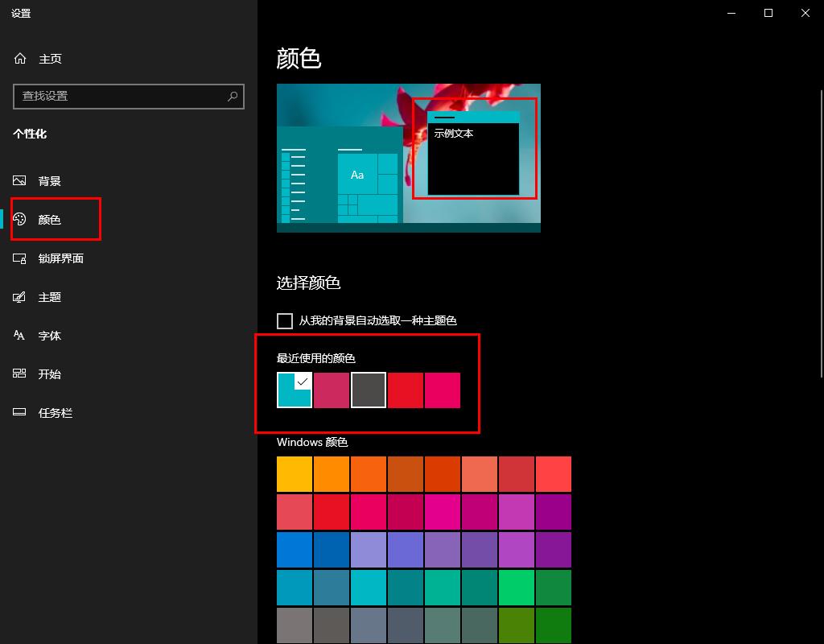Image resolution: width=824 pixels, height=644 pixels.
Task: Click the 字体 font icon
Action: [20, 336]
